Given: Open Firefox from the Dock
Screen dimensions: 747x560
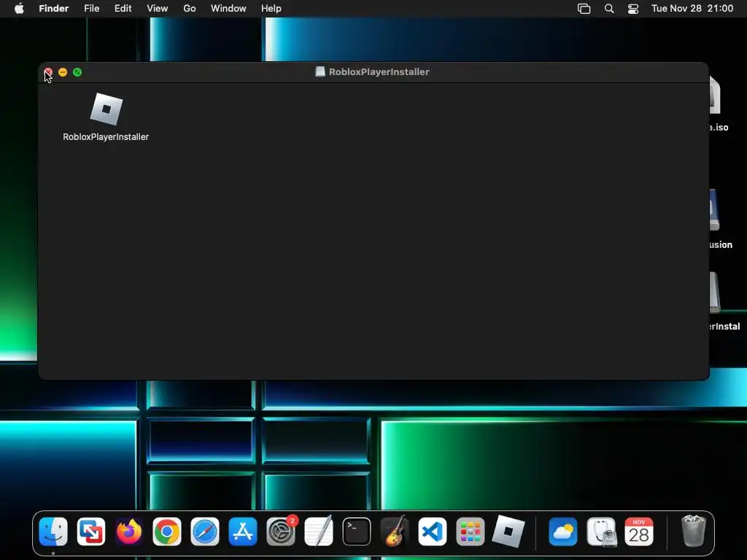Looking at the screenshot, I should pos(129,532).
